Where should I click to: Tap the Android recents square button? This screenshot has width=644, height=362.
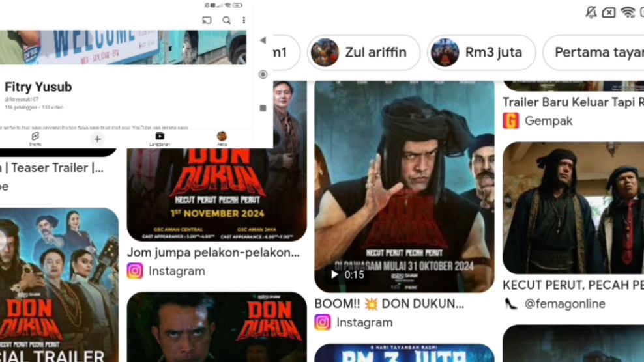point(263,108)
